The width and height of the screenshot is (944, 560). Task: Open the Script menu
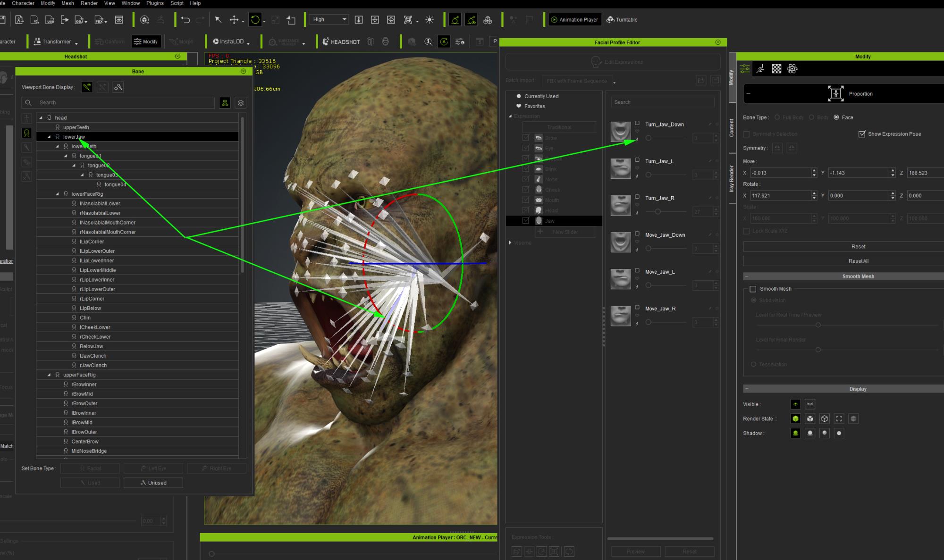pyautogui.click(x=177, y=3)
